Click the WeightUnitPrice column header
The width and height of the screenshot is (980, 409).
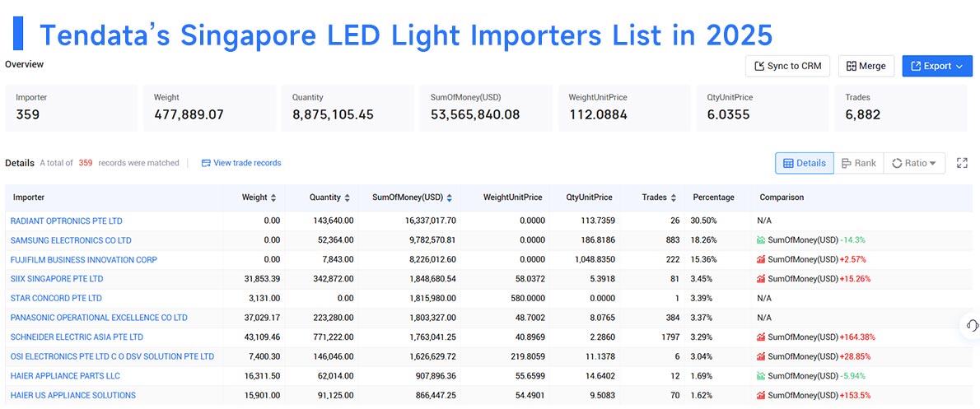pos(512,198)
